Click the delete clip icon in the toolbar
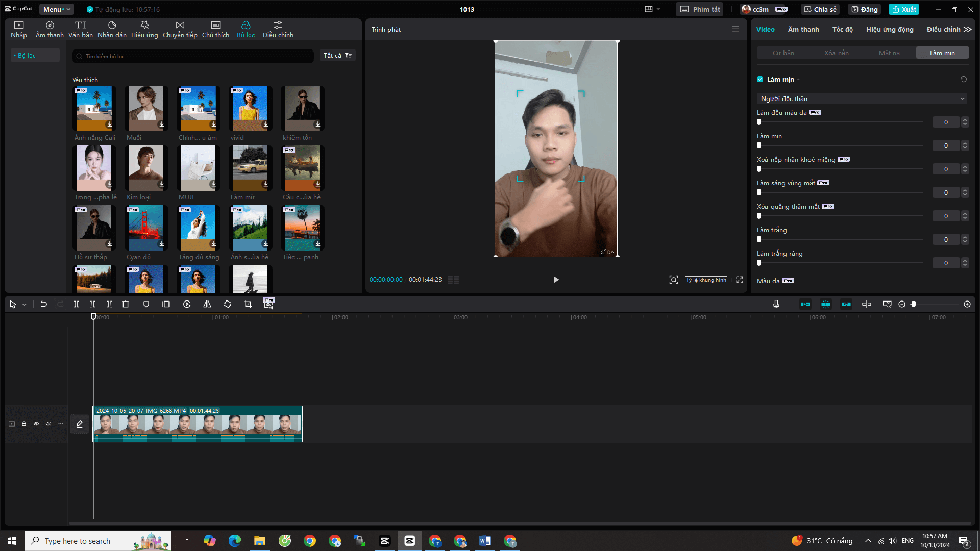980x551 pixels. (x=126, y=304)
